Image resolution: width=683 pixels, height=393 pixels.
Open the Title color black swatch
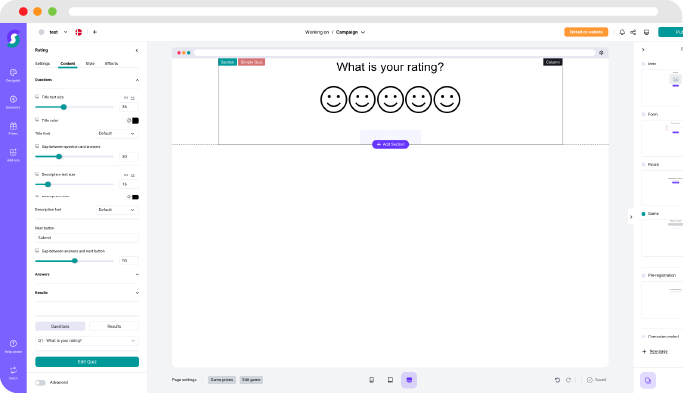click(x=135, y=121)
